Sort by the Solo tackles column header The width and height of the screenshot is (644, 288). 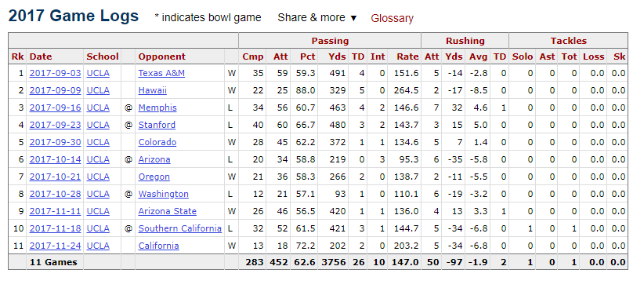(x=523, y=57)
